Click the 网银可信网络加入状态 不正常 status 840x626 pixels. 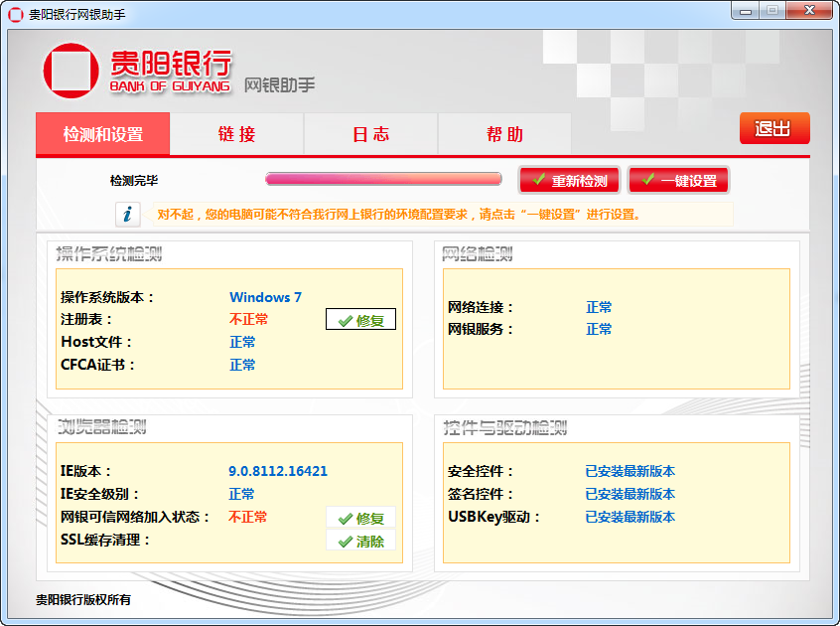pos(247,517)
